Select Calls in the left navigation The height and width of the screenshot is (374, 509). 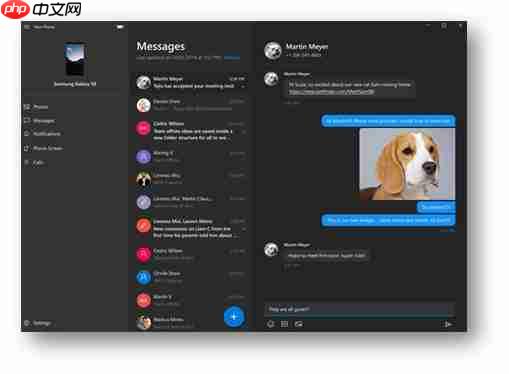coord(34,163)
